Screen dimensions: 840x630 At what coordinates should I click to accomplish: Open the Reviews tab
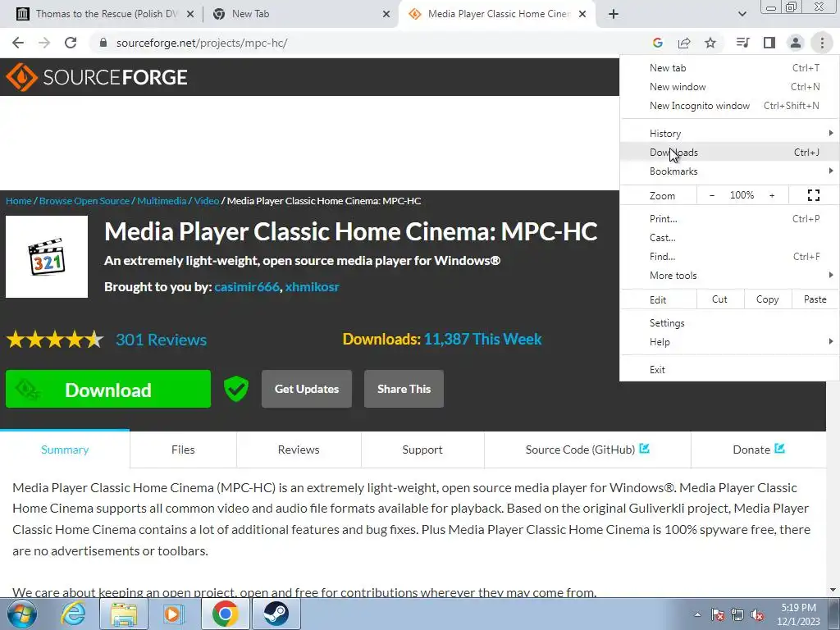299,450
